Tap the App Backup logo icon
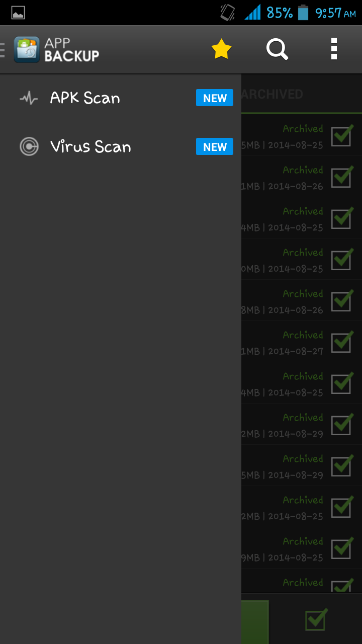 pyautogui.click(x=27, y=49)
